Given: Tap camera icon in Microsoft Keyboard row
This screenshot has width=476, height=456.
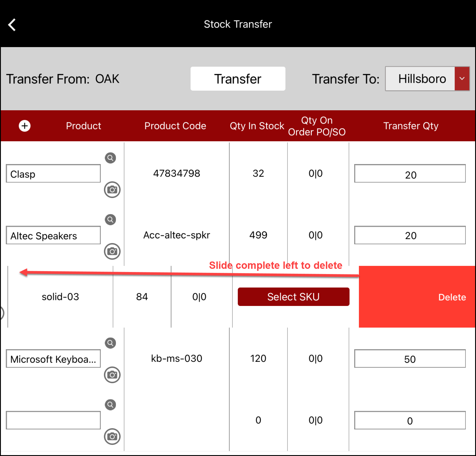Looking at the screenshot, I should [112, 375].
